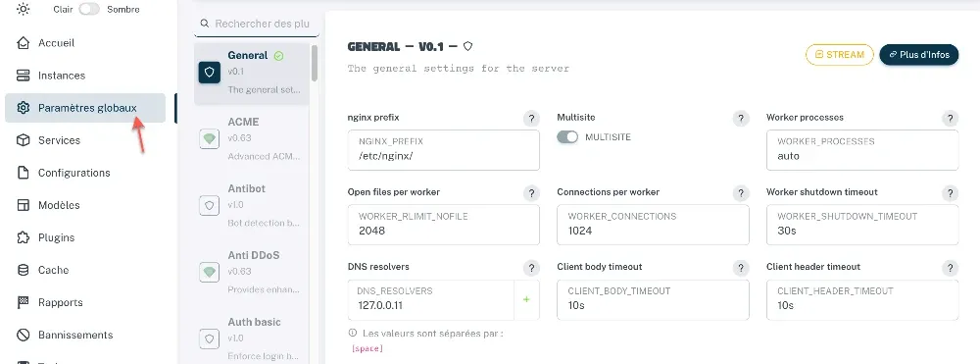Click the green check beside General
Viewport: 980px width, 364px height.
tap(278, 56)
